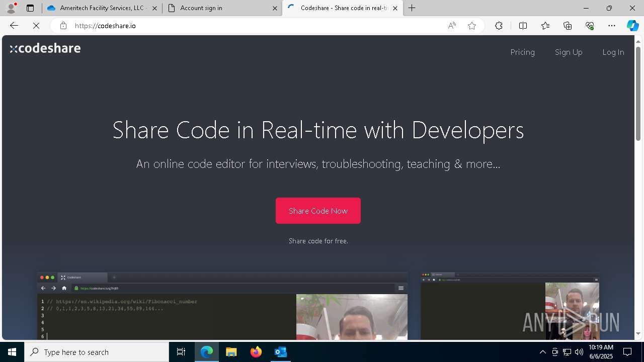The height and width of the screenshot is (362, 644).
Task: Click the second video-chat demo screenshot
Action: point(510,306)
